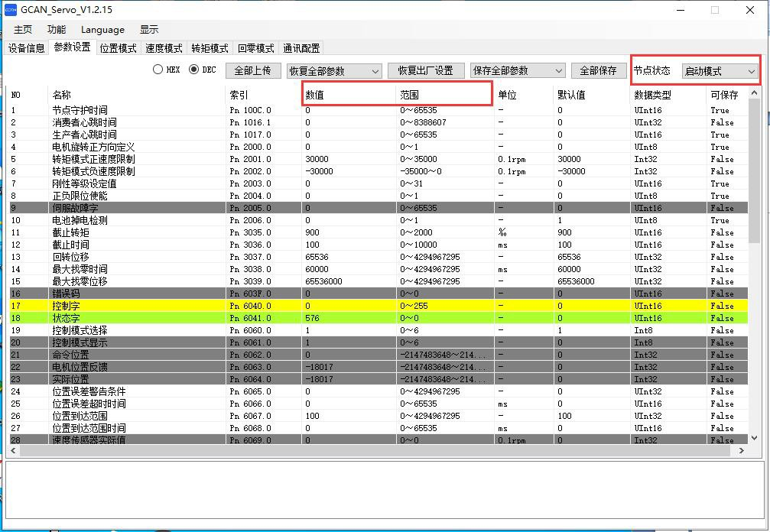
Task: Click the 全部保存 button
Action: click(x=598, y=70)
